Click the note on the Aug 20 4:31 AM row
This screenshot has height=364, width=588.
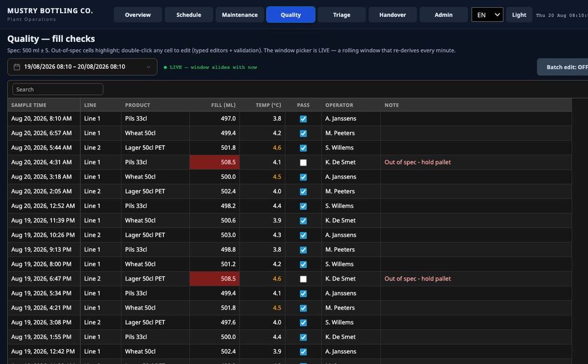coord(418,163)
